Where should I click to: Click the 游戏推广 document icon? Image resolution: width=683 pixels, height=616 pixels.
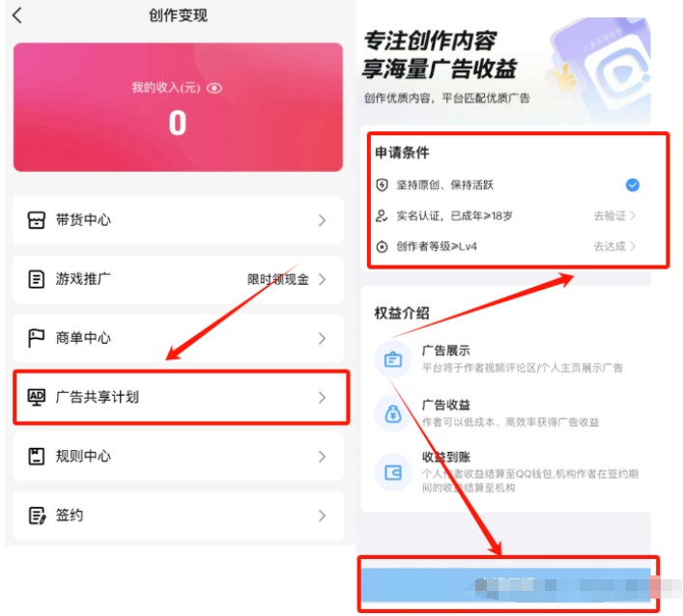click(x=36, y=279)
